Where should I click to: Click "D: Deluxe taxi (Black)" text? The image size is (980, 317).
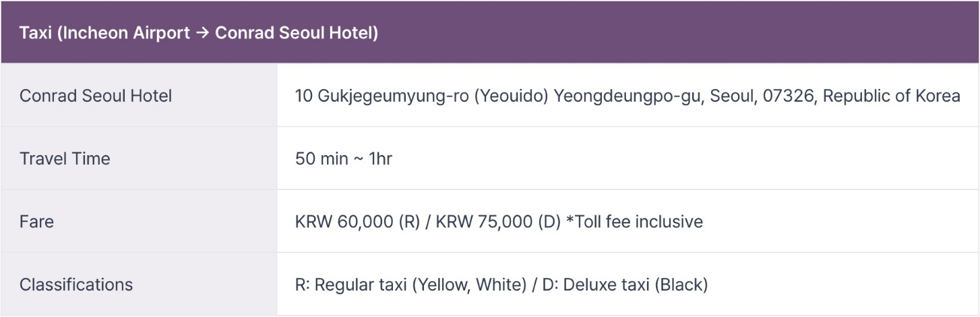[x=625, y=285]
